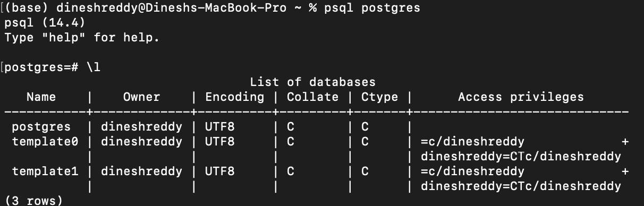The image size is (644, 206).
Task: Click the Owner column header
Action: (141, 97)
